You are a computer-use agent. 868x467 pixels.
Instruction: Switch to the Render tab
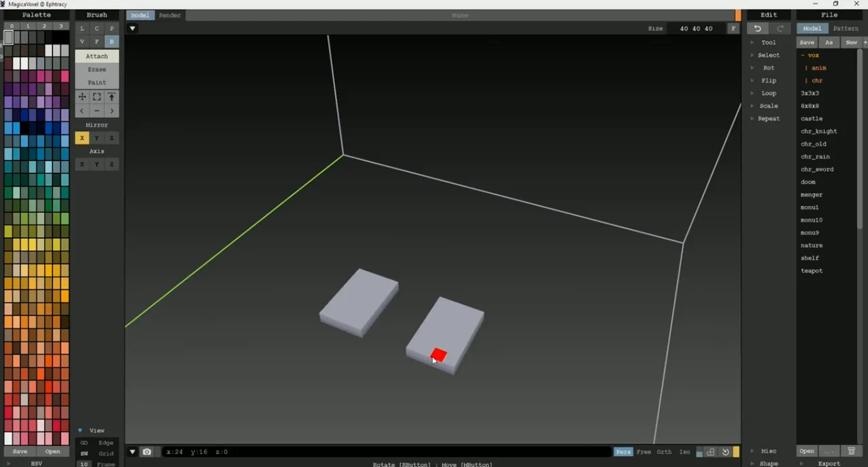pos(170,15)
